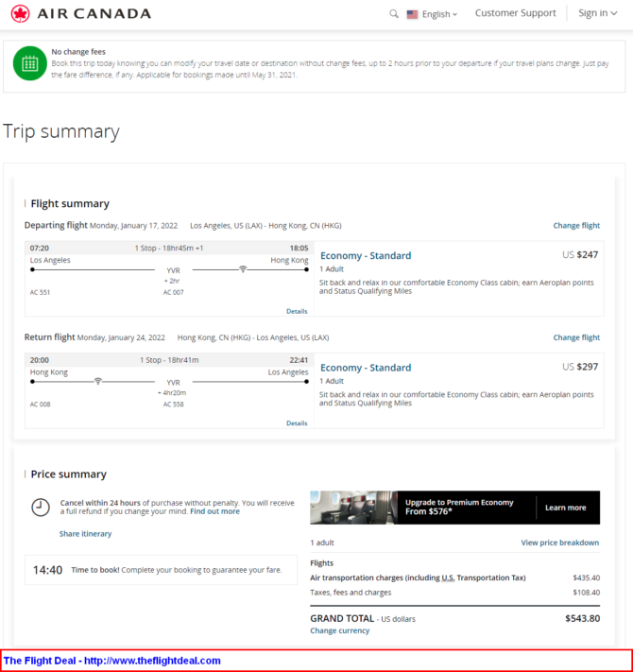Click flight number AC 558
The width and height of the screenshot is (633, 672).
tap(173, 405)
